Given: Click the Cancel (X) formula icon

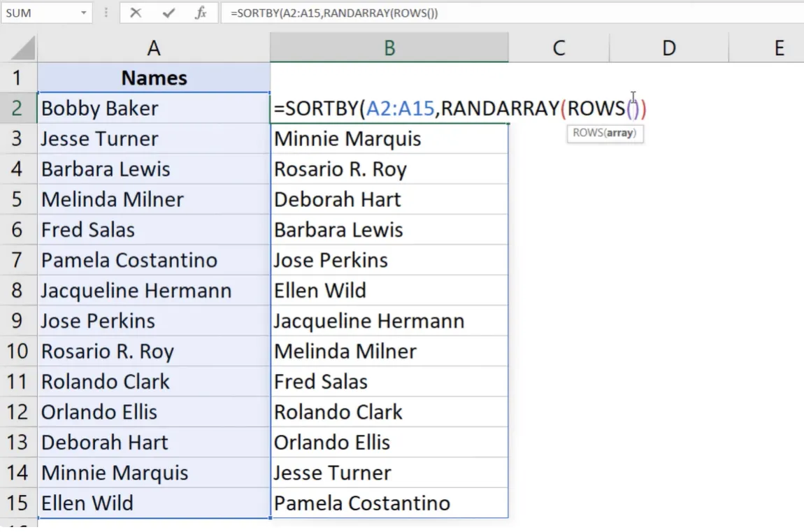Looking at the screenshot, I should [x=136, y=13].
